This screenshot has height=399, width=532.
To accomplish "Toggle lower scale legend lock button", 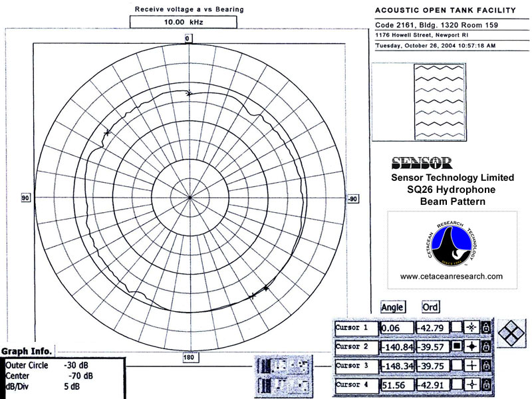I will click(x=264, y=385).
